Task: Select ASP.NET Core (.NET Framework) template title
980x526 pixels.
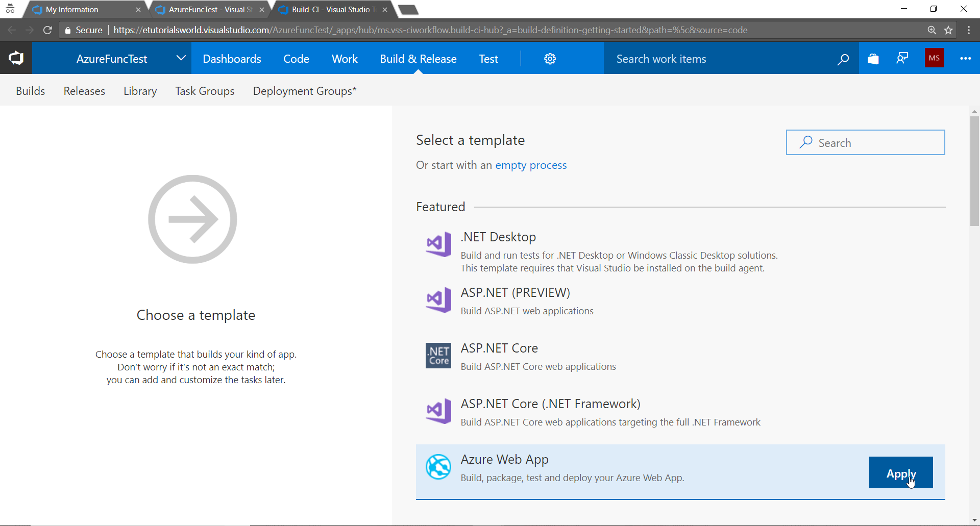Action: click(x=550, y=404)
